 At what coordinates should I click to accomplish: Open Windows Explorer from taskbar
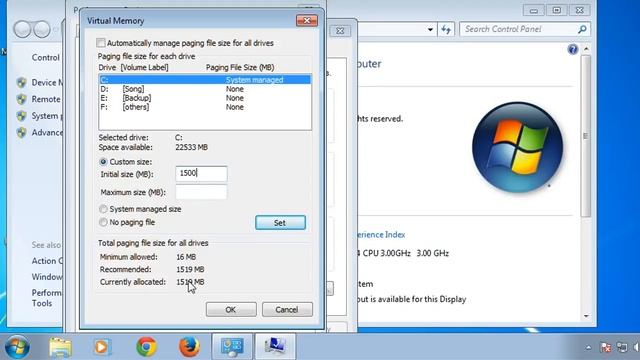pos(60,347)
